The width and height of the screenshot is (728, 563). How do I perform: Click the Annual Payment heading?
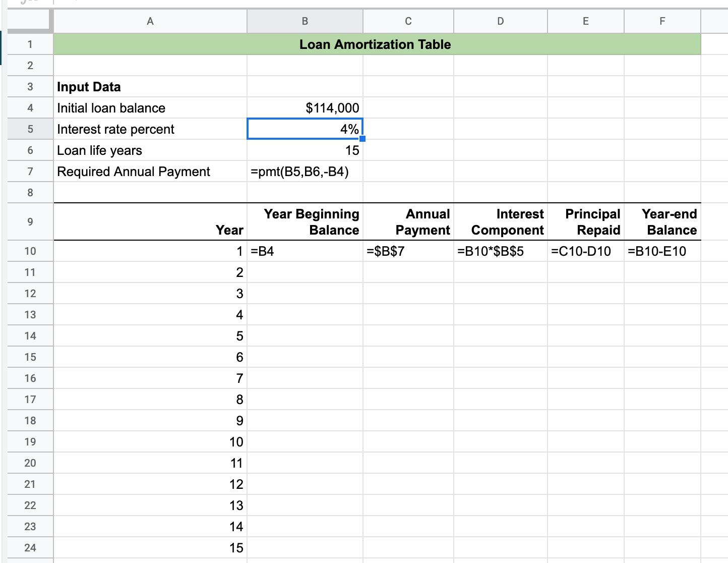pyautogui.click(x=408, y=222)
